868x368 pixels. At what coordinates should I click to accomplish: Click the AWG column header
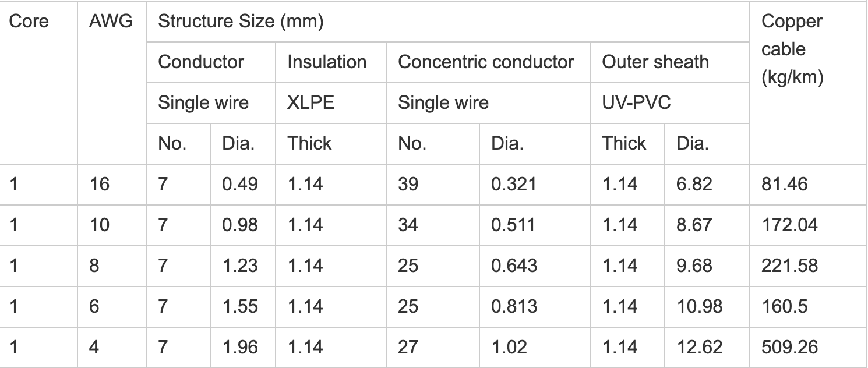point(111,22)
